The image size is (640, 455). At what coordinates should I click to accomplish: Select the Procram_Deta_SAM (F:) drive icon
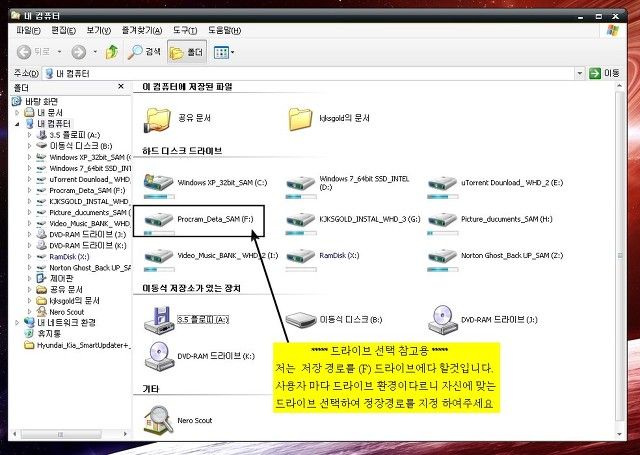click(x=158, y=220)
